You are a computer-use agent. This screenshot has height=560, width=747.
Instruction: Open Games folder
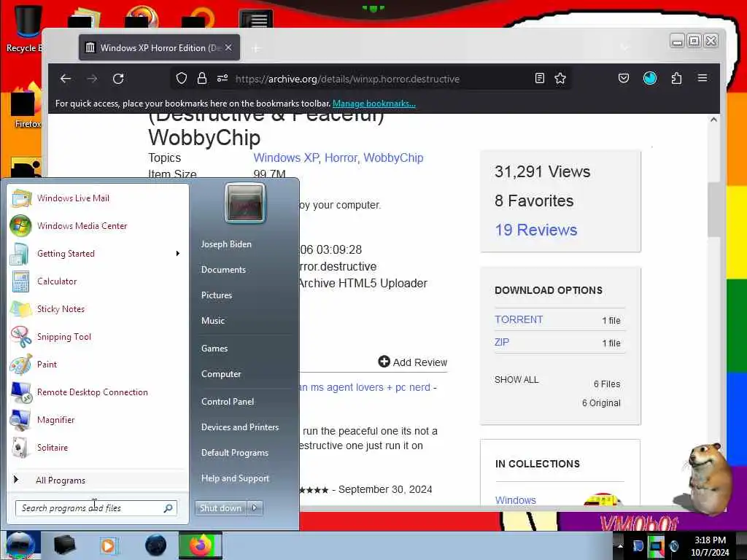[214, 349]
